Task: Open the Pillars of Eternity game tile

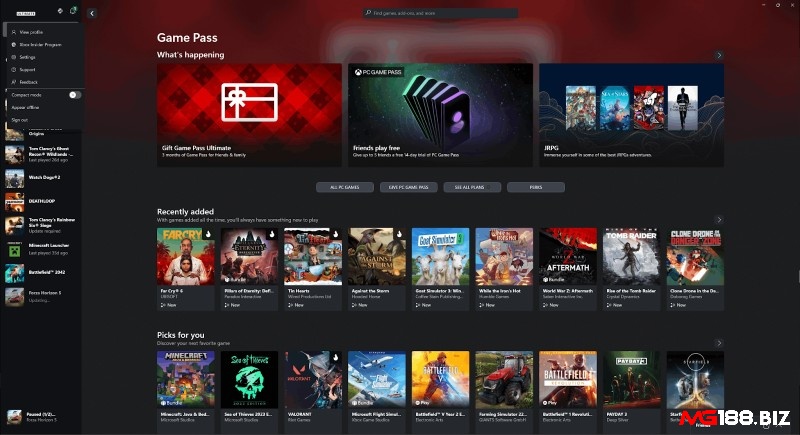Action: pos(249,269)
